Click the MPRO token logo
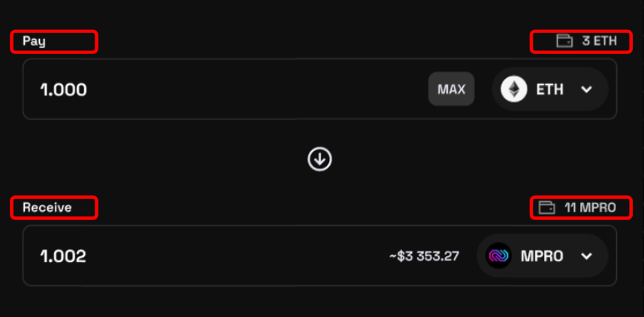 tap(498, 256)
